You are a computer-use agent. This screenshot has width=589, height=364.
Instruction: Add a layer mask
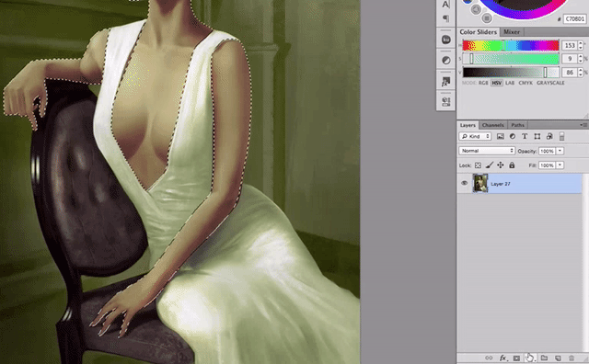(517, 358)
